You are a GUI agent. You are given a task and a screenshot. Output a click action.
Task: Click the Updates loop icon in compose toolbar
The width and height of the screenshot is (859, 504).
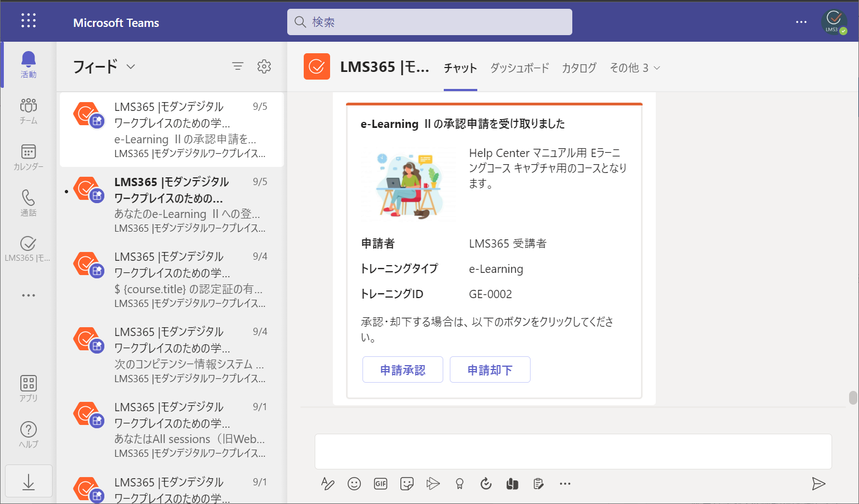coord(486,484)
